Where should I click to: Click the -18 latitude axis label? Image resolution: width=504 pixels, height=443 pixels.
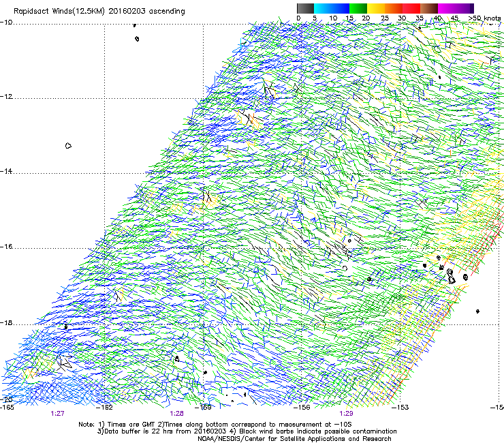point(6,322)
